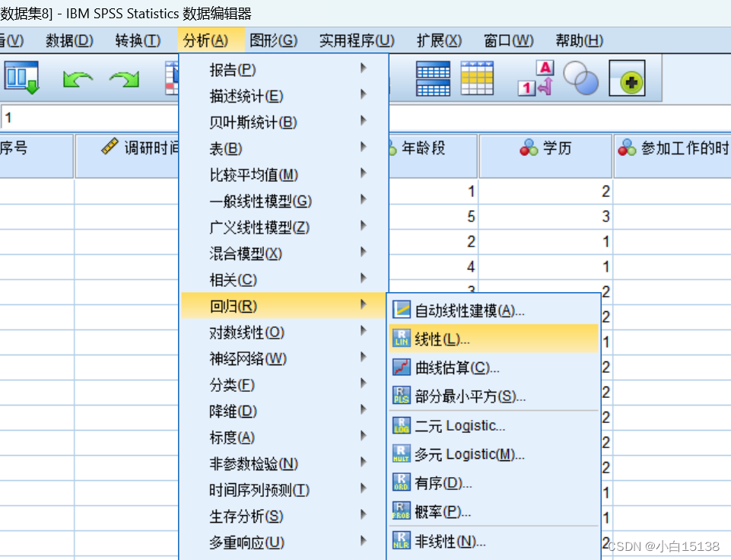Open the 帮助(H) menu
Image resolution: width=731 pixels, height=560 pixels.
[580, 40]
